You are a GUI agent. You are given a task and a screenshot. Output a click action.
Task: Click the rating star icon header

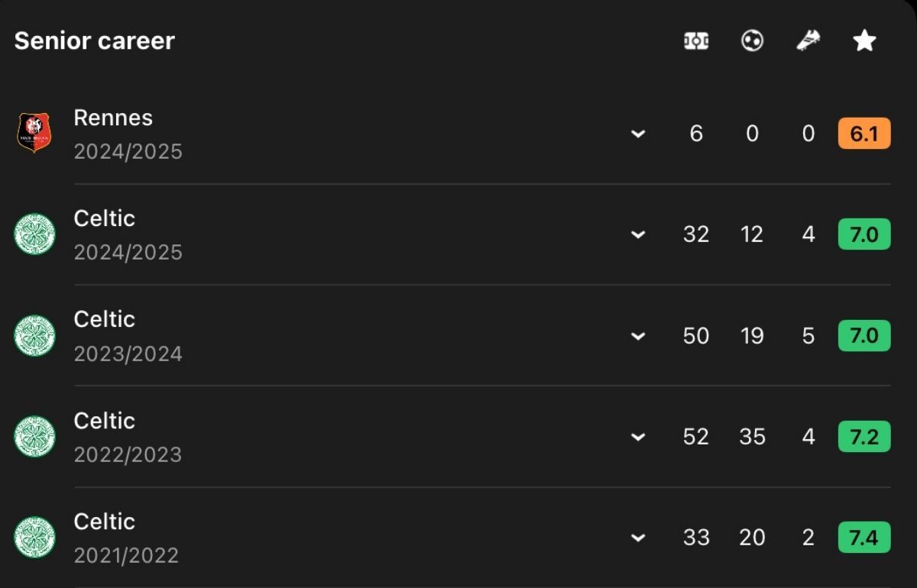click(864, 41)
